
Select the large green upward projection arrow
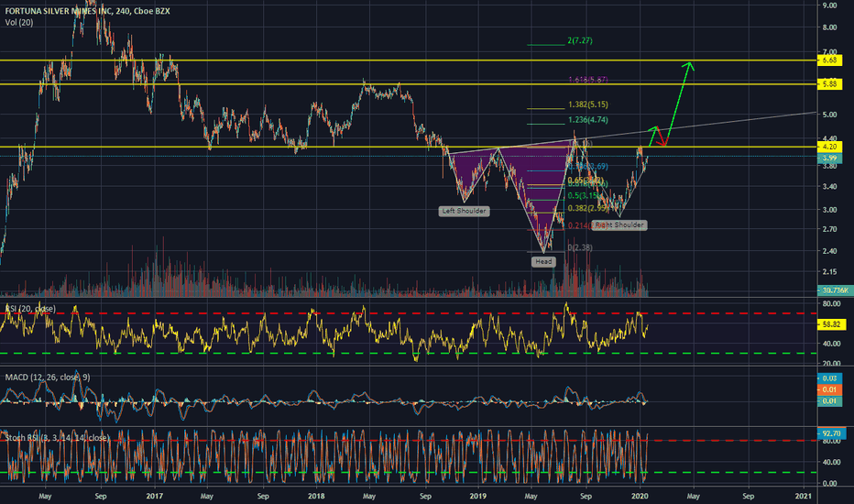[678, 104]
